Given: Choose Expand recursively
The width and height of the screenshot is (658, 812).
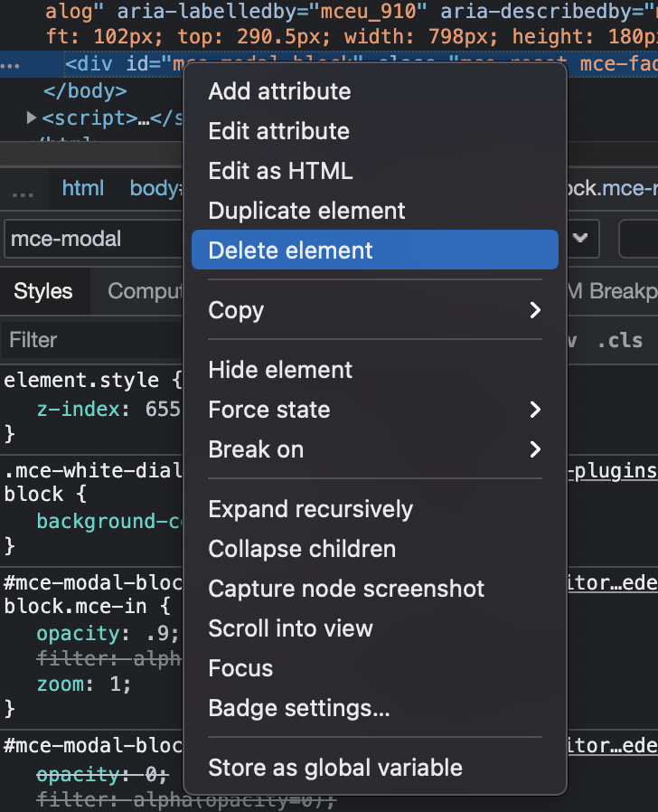Looking at the screenshot, I should point(375,509).
